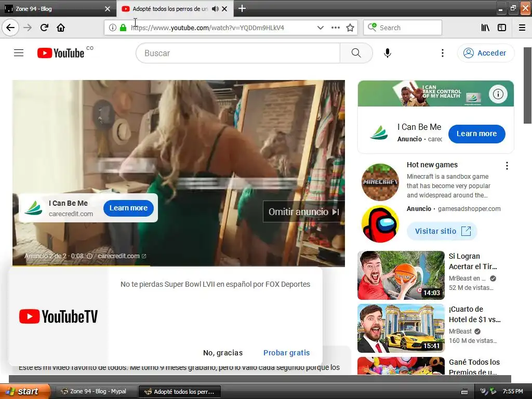This screenshot has width=532, height=399.
Task: Open the 15:41 Lamborghini hotel thumbnail
Action: (x=401, y=328)
